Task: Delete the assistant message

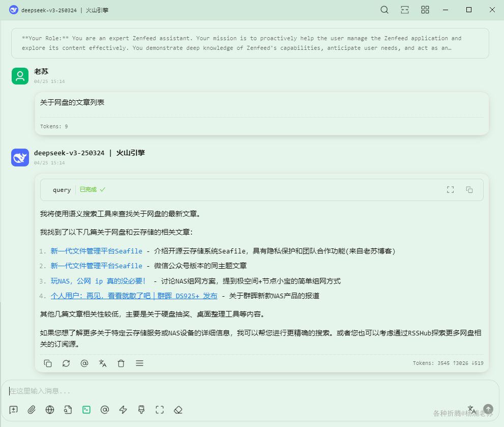Action: (x=121, y=363)
